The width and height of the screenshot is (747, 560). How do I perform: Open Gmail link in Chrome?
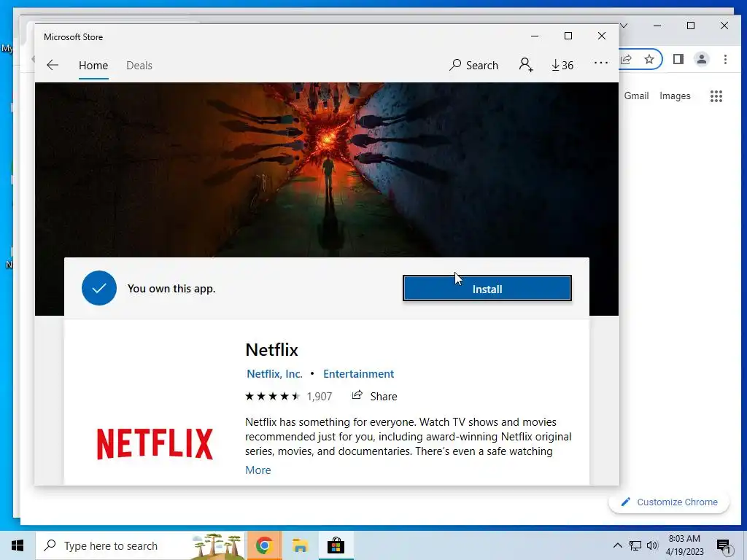(x=636, y=96)
